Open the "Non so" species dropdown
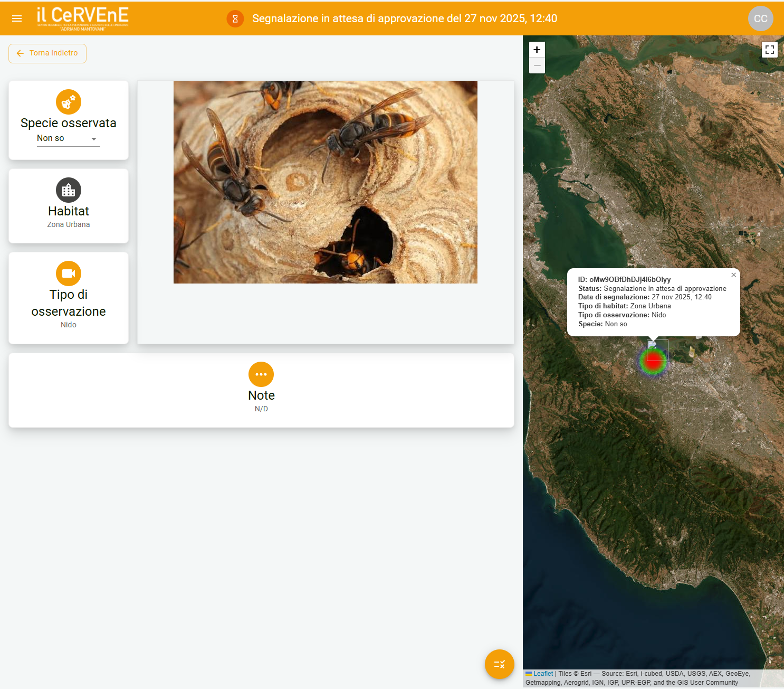 click(68, 138)
